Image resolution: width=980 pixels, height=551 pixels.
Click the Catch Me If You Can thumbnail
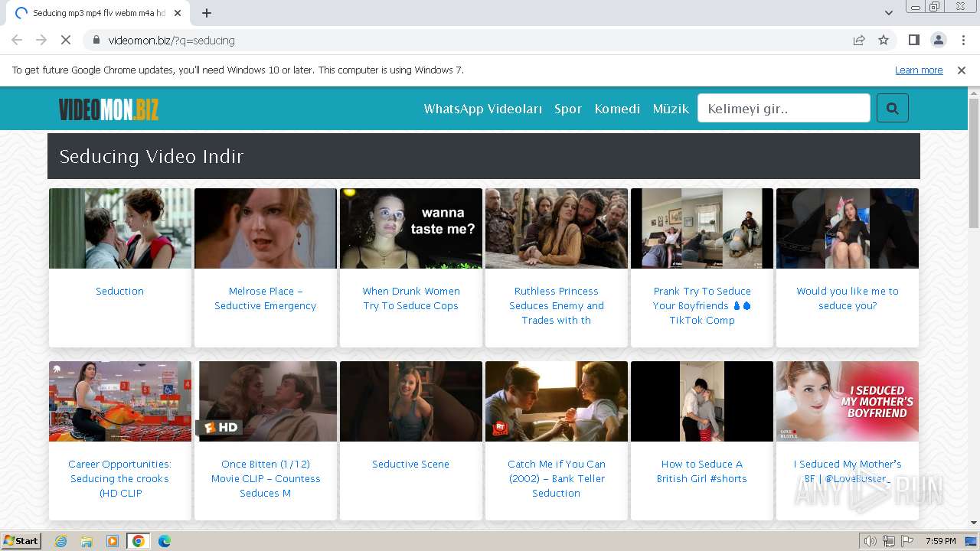tap(557, 401)
